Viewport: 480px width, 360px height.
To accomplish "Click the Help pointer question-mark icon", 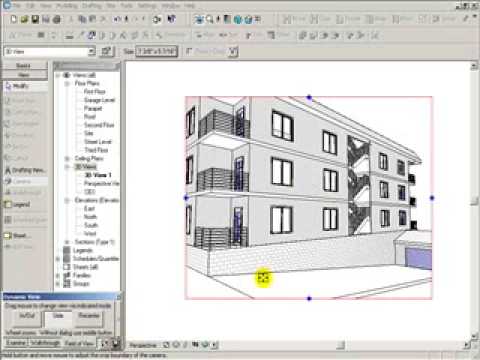I will 172,20.
